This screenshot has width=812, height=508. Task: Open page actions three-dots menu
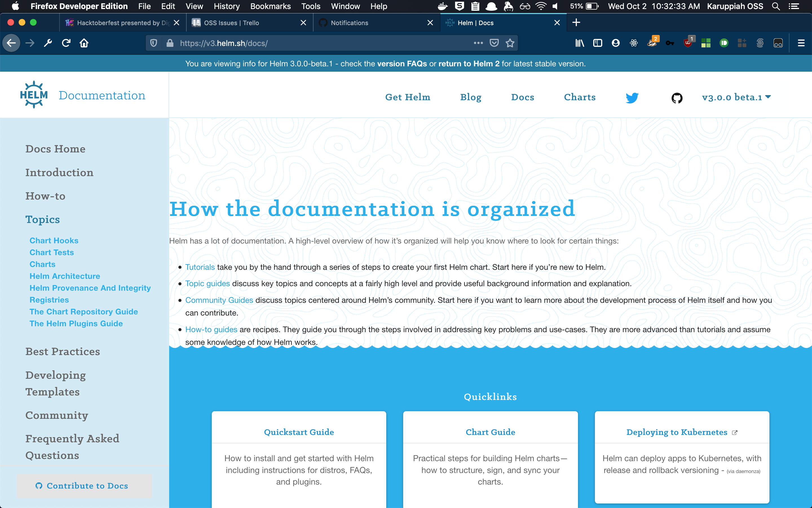[478, 43]
